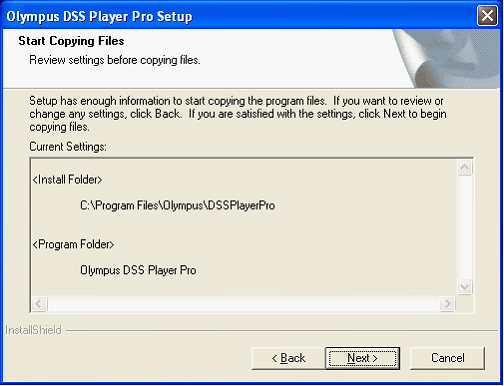Click the horizontal scroll right arrow
Screen dimensions: 504x386
pyautogui.click(x=447, y=303)
